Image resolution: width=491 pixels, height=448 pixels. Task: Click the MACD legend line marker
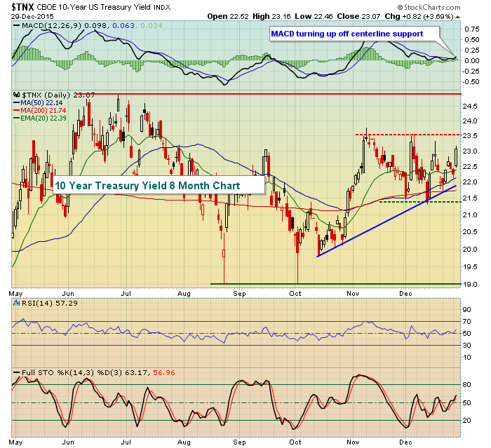click(16, 25)
